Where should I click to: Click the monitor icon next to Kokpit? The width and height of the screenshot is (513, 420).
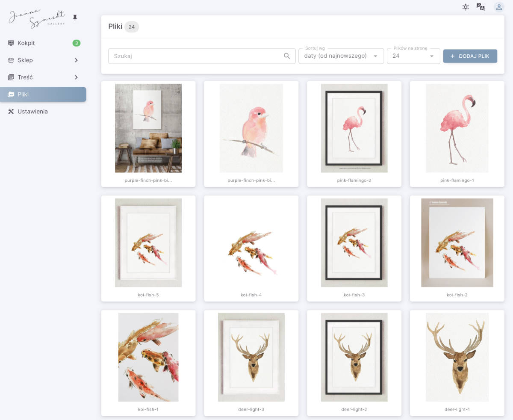10,43
